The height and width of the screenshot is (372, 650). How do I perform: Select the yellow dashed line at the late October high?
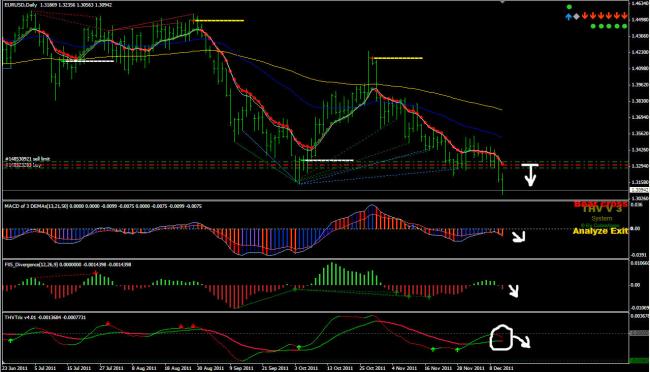coord(398,58)
